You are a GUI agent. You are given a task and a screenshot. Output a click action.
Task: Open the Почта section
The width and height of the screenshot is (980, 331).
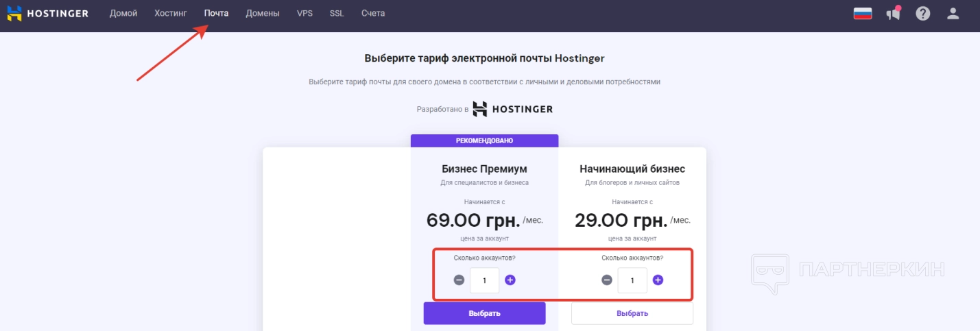coord(216,13)
